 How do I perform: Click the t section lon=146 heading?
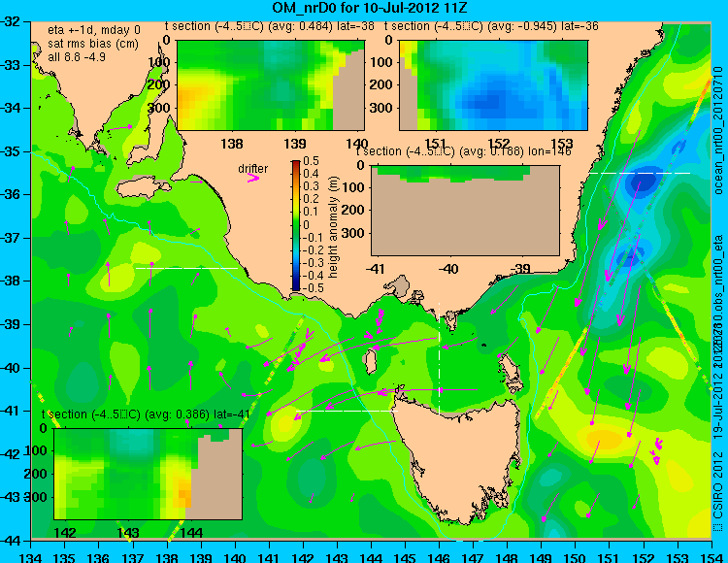463,151
